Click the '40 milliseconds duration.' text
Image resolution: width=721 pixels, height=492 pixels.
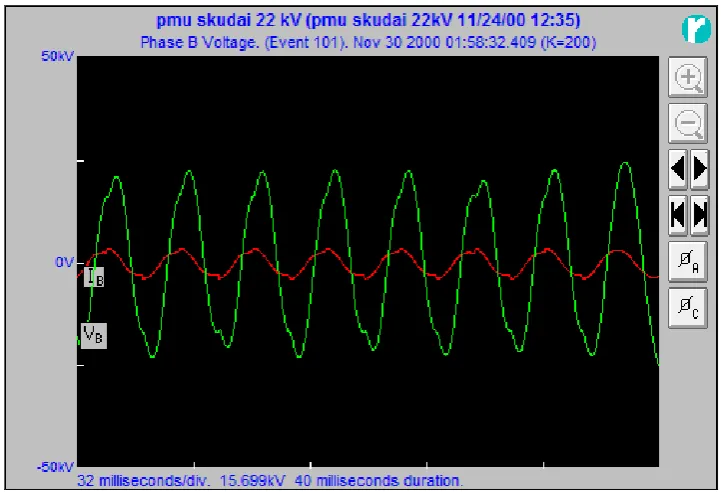pos(378,481)
